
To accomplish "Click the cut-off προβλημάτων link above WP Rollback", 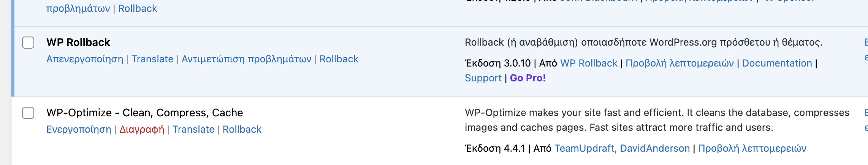I will point(78,8).
